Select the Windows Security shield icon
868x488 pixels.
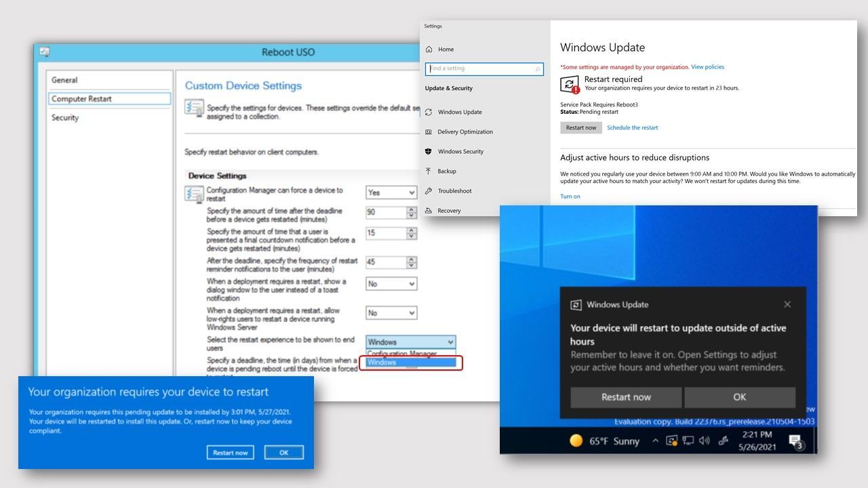coord(429,151)
